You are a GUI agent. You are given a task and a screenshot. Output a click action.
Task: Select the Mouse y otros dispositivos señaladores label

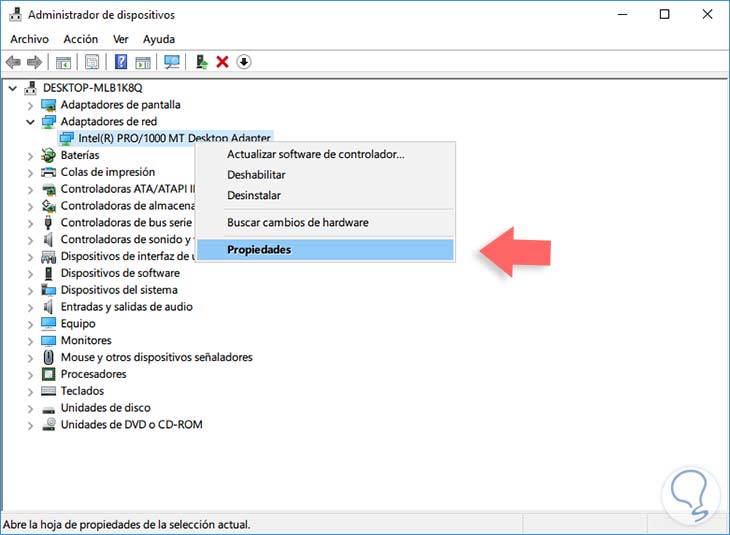click(x=156, y=357)
